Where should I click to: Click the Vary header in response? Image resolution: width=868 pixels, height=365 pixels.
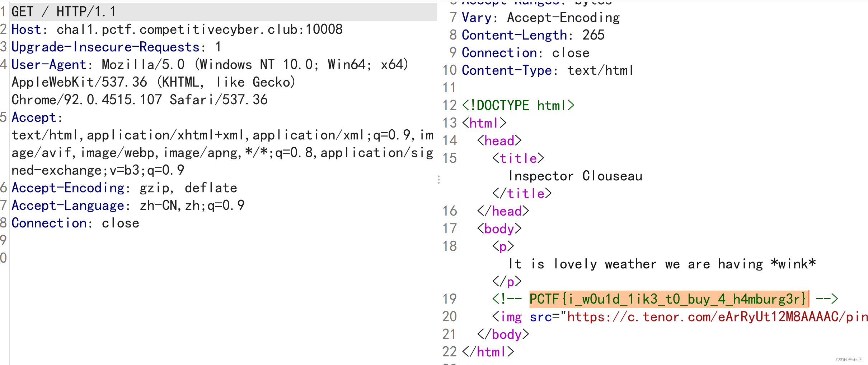click(476, 18)
